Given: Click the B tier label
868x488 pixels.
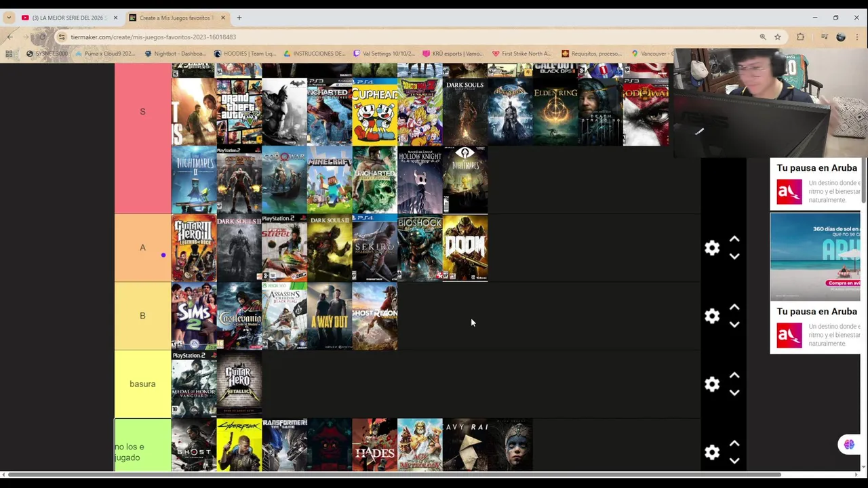Looking at the screenshot, I should tap(142, 316).
